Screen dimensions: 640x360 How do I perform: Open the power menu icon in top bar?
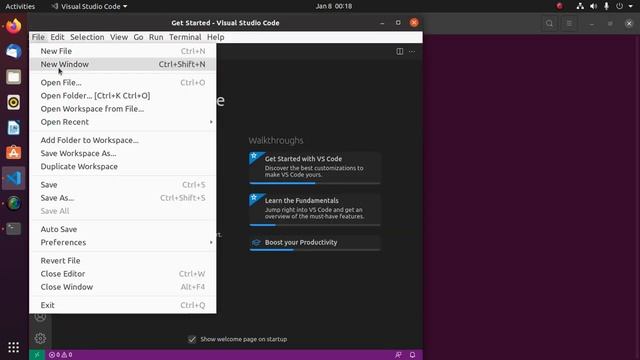coord(620,6)
